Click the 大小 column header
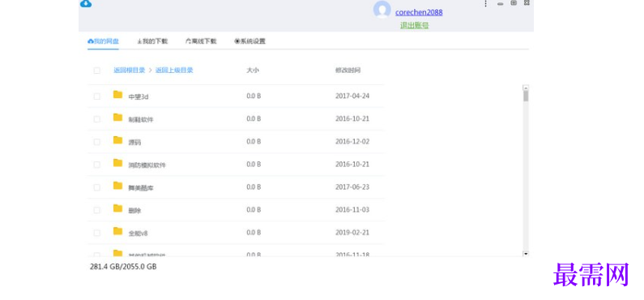Image resolution: width=644 pixels, height=300 pixels. (253, 71)
